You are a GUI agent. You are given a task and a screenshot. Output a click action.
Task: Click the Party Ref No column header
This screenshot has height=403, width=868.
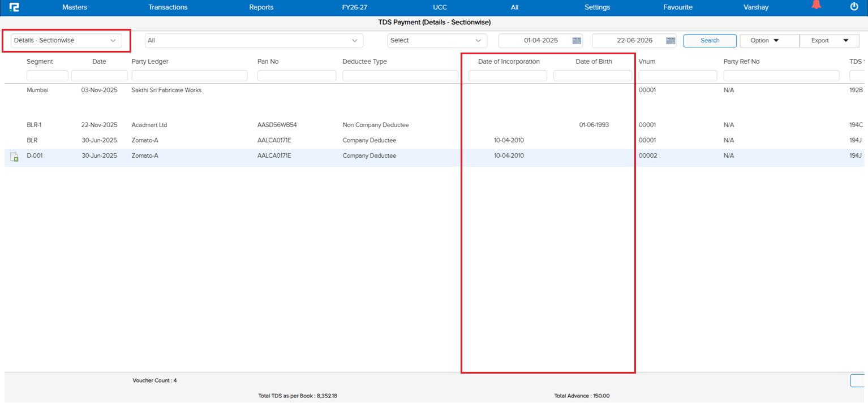tap(741, 62)
